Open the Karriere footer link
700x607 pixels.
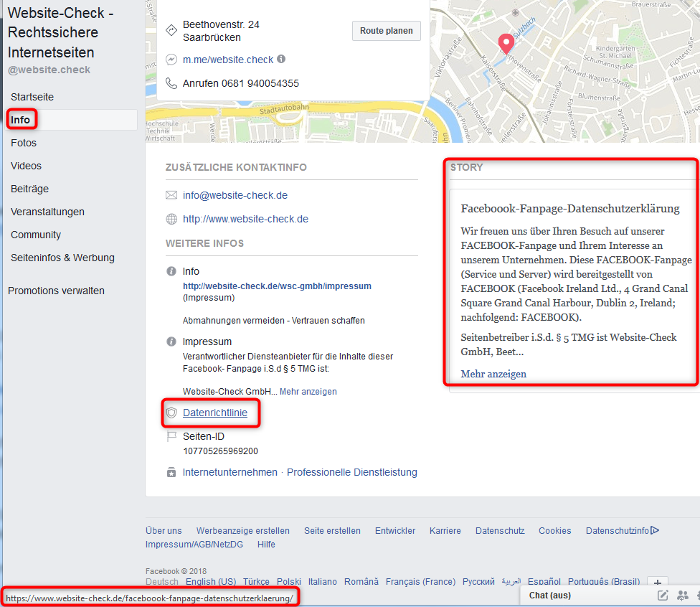(x=445, y=531)
